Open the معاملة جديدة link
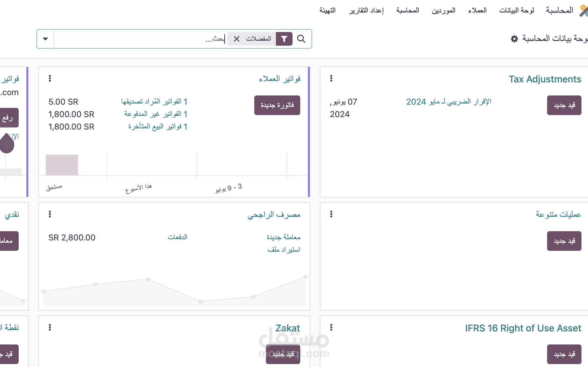588x367 pixels. click(x=283, y=237)
